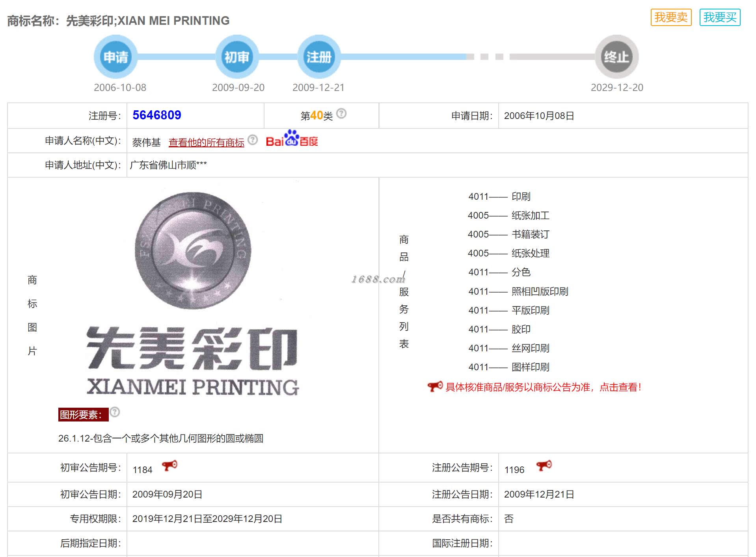Click the 否 value for 是否共有商标

pos(509,519)
